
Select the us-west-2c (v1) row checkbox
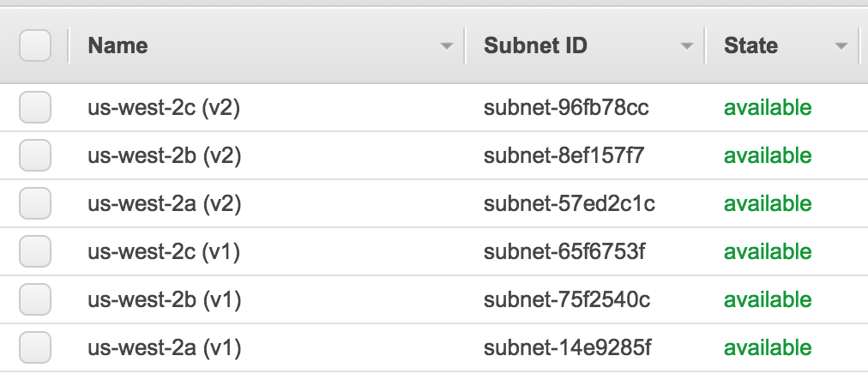tap(35, 252)
